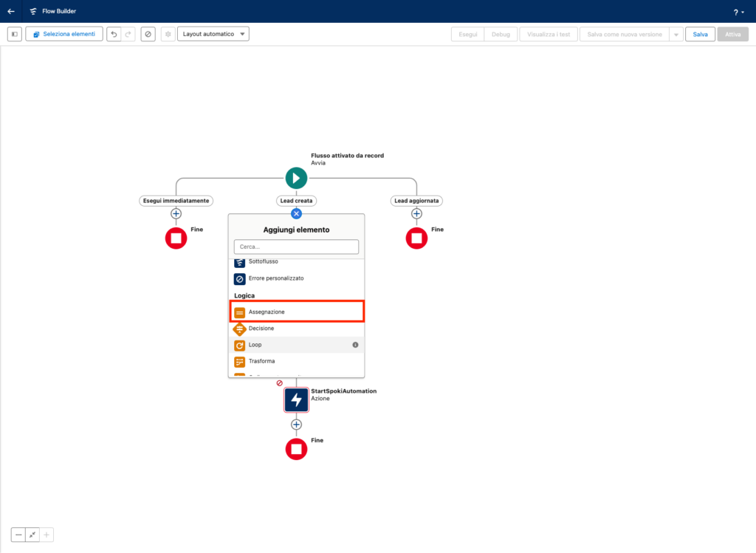Screen dimensions: 756x553
Task: Open the help question mark menu
Action: [x=738, y=12]
